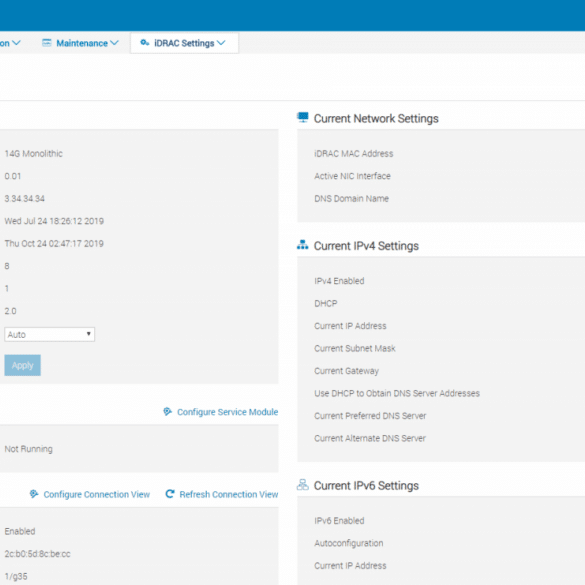This screenshot has width=585, height=585.
Task: Click Current IP Address under IPv4 Settings
Action: click(350, 326)
